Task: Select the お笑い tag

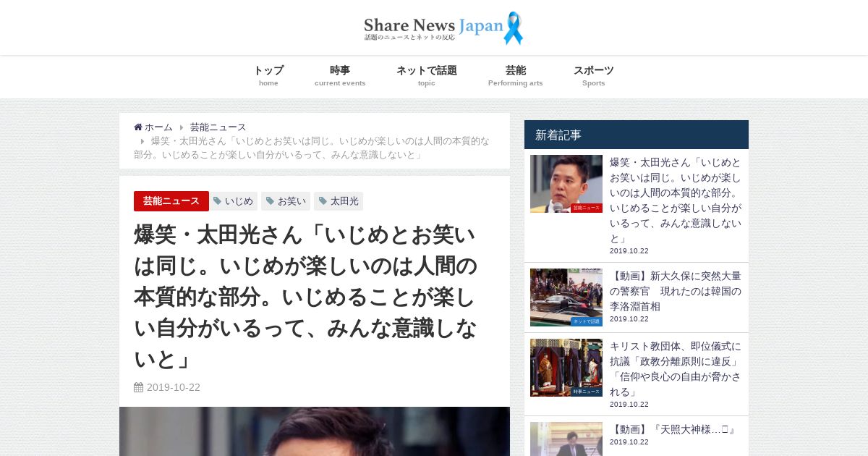Action: click(286, 201)
